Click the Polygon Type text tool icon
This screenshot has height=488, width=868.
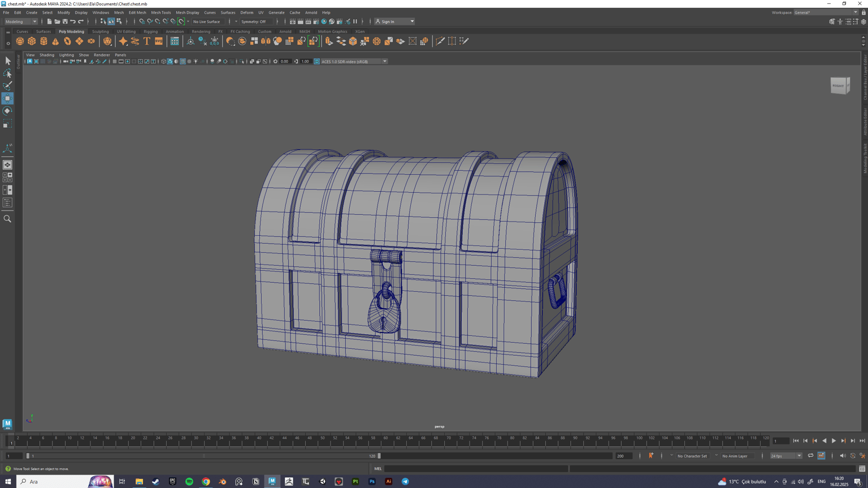[x=147, y=41]
